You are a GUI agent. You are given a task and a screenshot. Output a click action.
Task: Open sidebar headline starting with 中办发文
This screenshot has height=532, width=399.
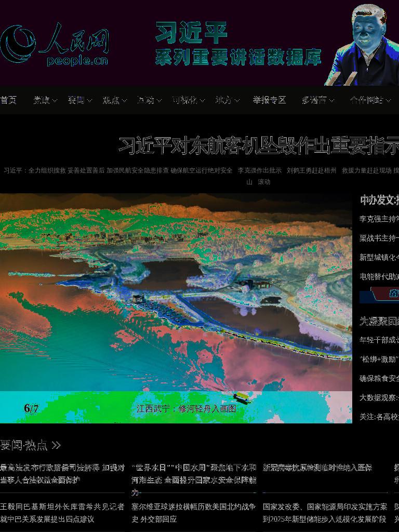pyautogui.click(x=379, y=200)
